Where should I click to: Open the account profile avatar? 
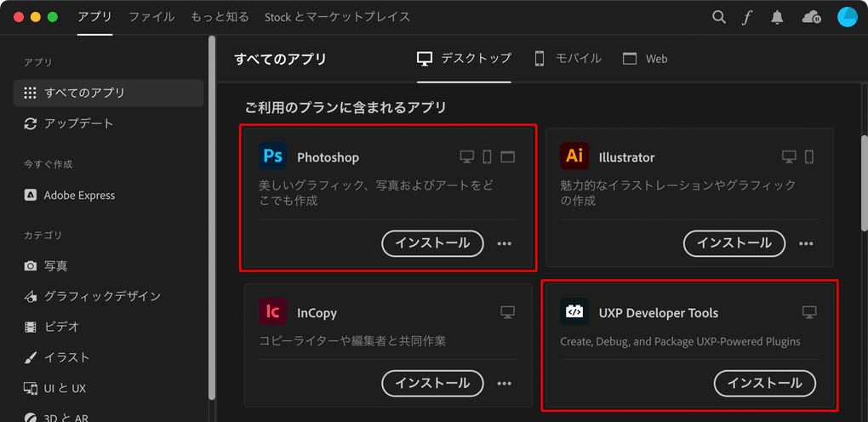pyautogui.click(x=848, y=17)
